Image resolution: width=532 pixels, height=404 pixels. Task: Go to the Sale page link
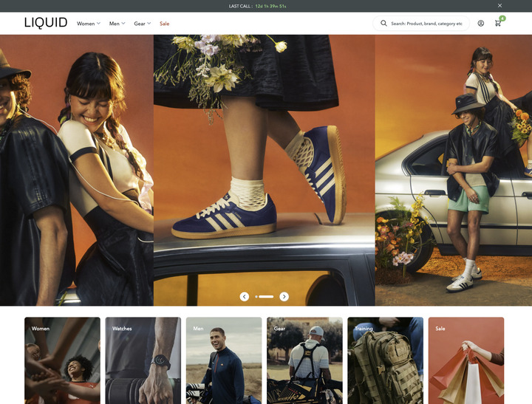tap(165, 24)
